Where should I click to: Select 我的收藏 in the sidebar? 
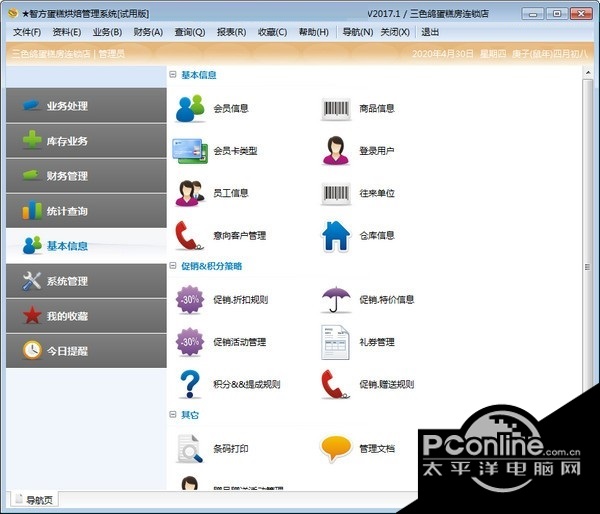pyautogui.click(x=86, y=316)
